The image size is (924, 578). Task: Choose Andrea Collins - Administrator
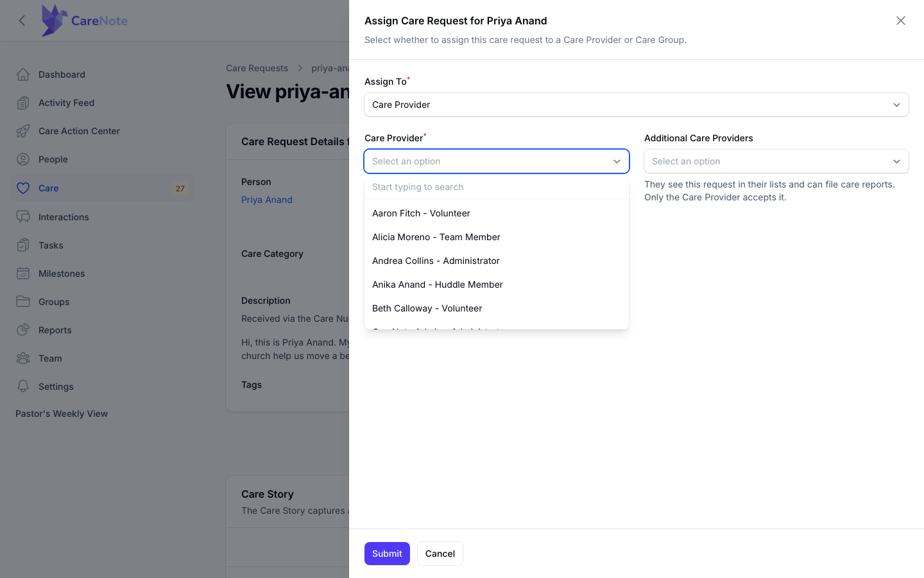497,261
